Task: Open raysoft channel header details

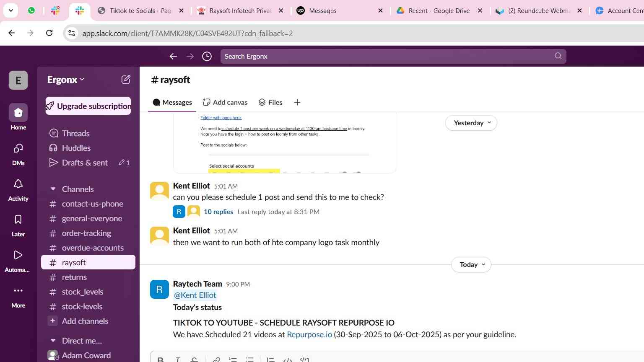Action: pyautogui.click(x=170, y=80)
